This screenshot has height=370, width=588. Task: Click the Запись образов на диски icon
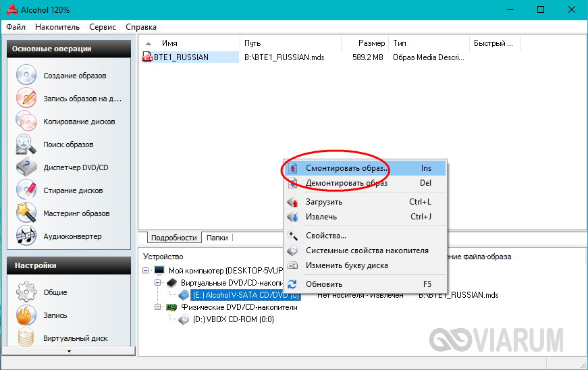26,98
